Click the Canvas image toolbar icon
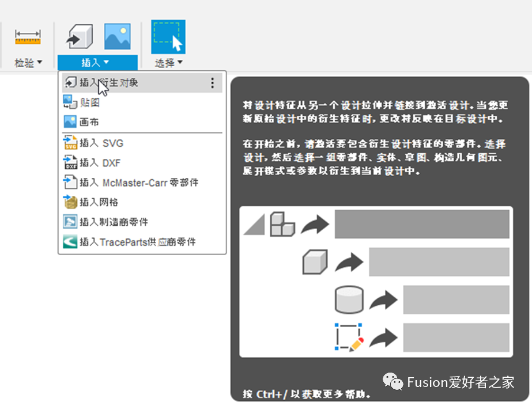Screen dimensions: 532x406 tap(118, 36)
